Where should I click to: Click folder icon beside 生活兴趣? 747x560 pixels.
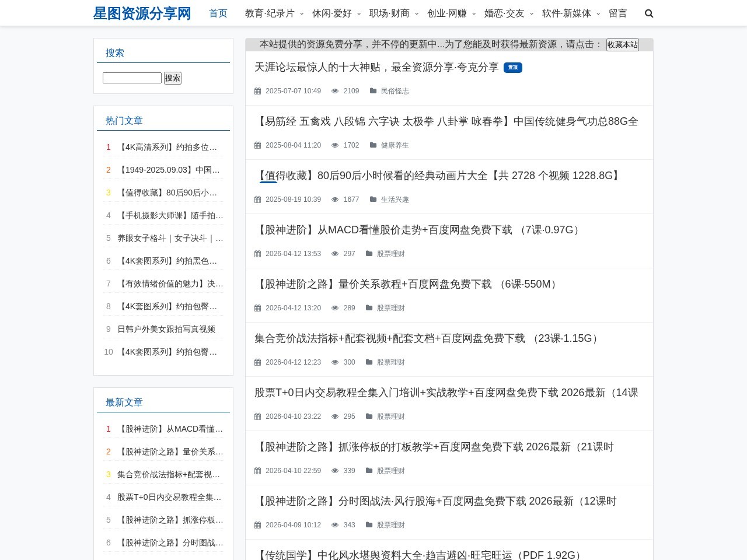point(373,199)
